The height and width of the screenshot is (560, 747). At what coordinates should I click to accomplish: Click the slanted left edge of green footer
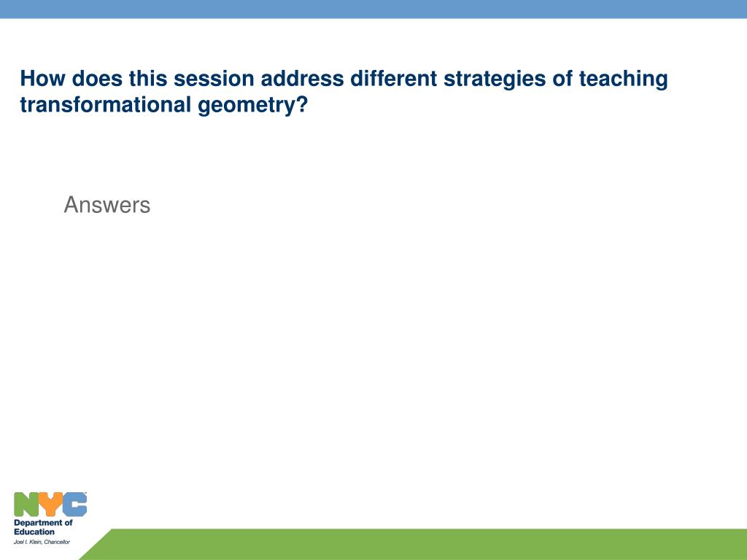tap(96, 544)
